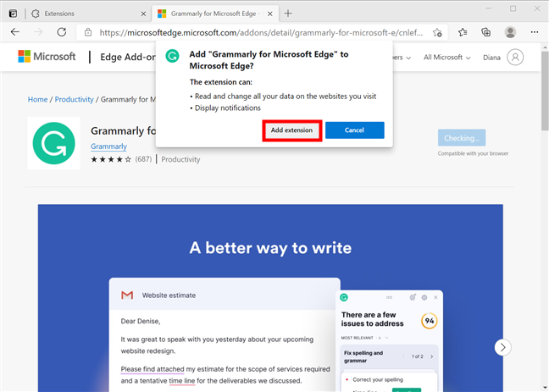Click the Productivity category label

180,160
